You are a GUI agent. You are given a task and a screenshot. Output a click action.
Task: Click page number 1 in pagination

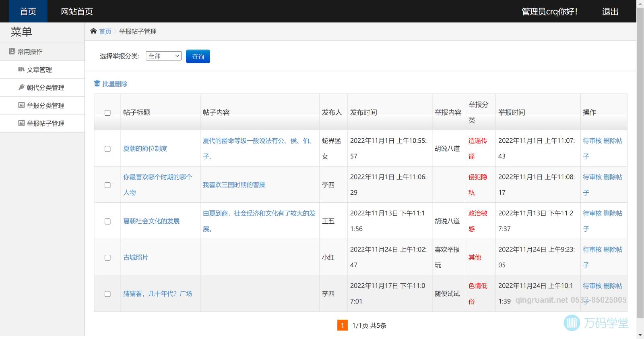[x=342, y=325]
